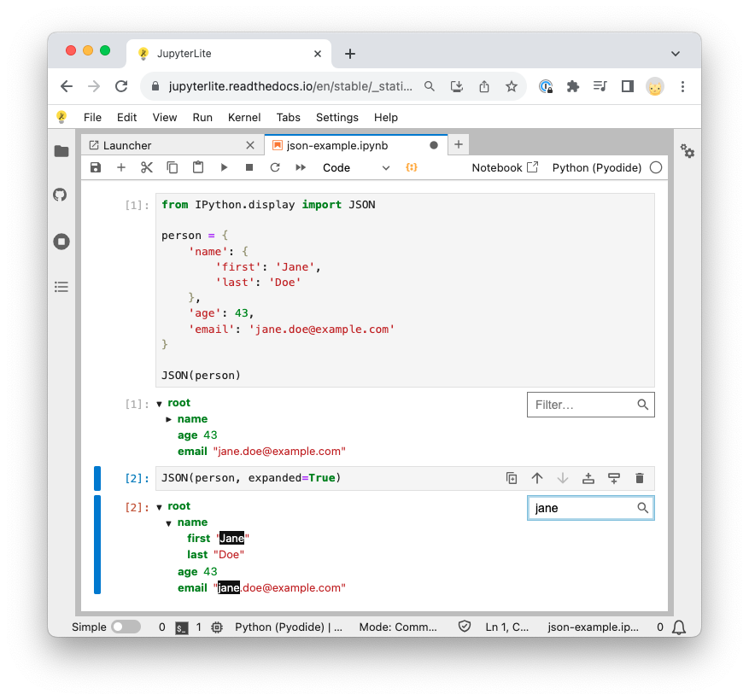Click kernel count chip icon in status bar
Screen dimensions: 749x700
click(217, 627)
